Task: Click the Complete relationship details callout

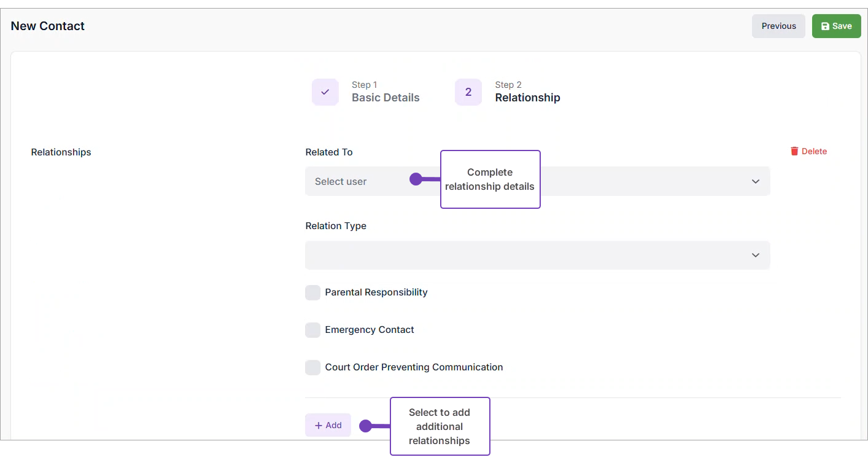Action: coord(490,179)
